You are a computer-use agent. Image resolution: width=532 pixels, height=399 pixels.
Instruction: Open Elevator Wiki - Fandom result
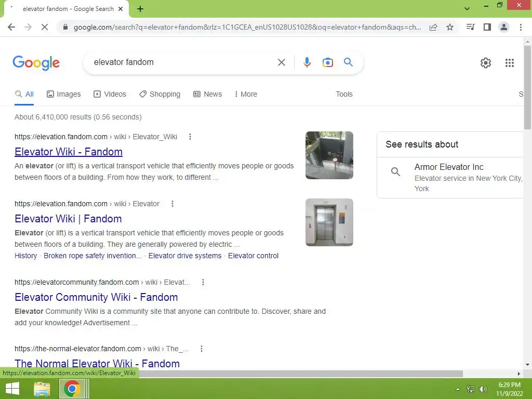point(69,152)
